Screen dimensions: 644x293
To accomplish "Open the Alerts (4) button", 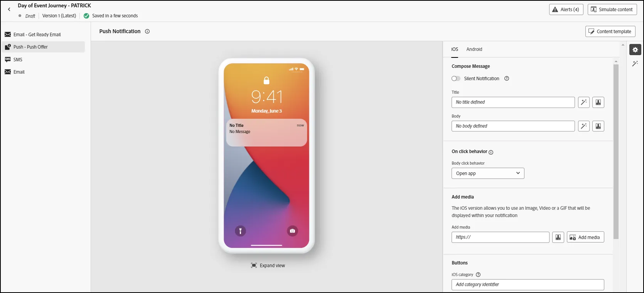I will [x=566, y=10].
